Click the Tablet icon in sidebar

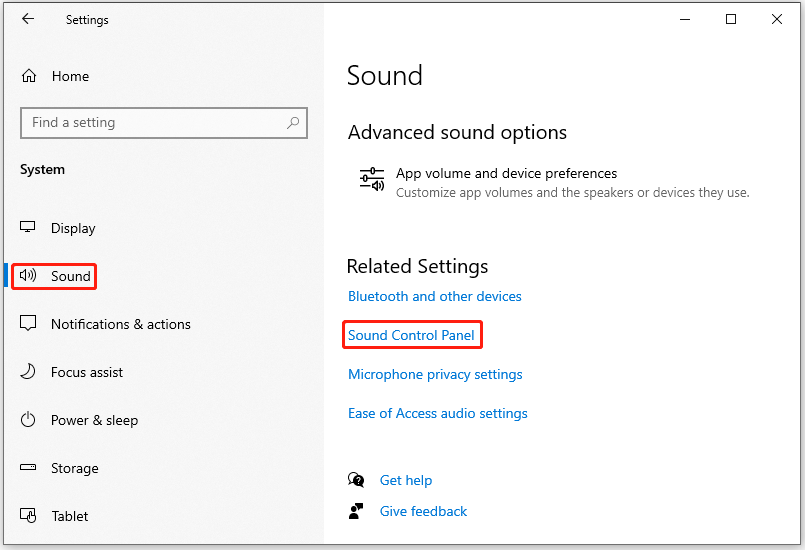(x=28, y=515)
